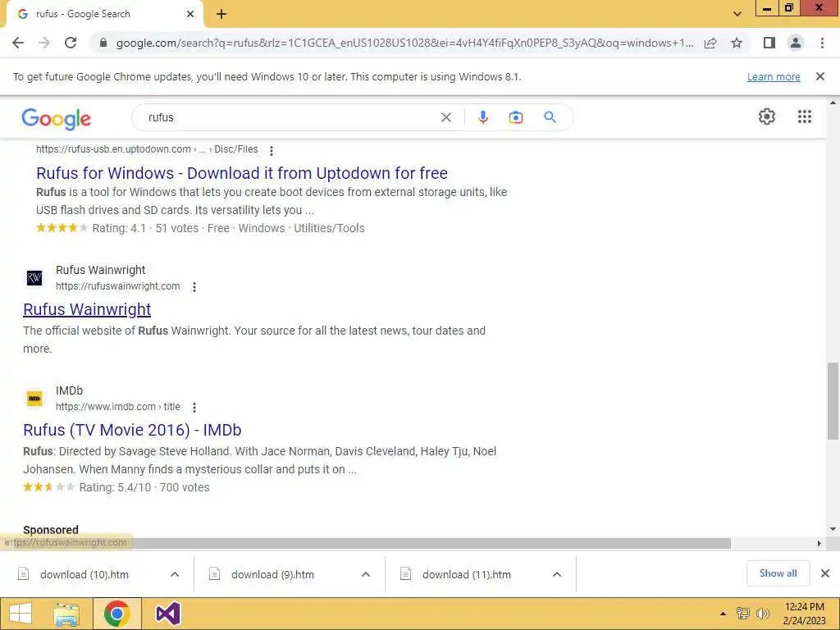This screenshot has width=840, height=630.
Task: Submit search with the magnifier icon
Action: [x=550, y=117]
